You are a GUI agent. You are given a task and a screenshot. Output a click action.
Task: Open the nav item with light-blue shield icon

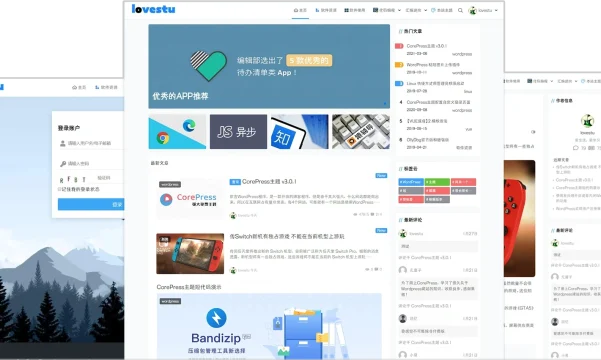(x=442, y=10)
